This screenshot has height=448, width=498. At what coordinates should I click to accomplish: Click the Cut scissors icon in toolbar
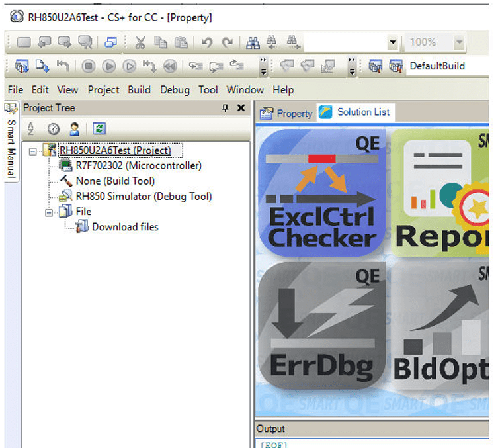point(140,42)
